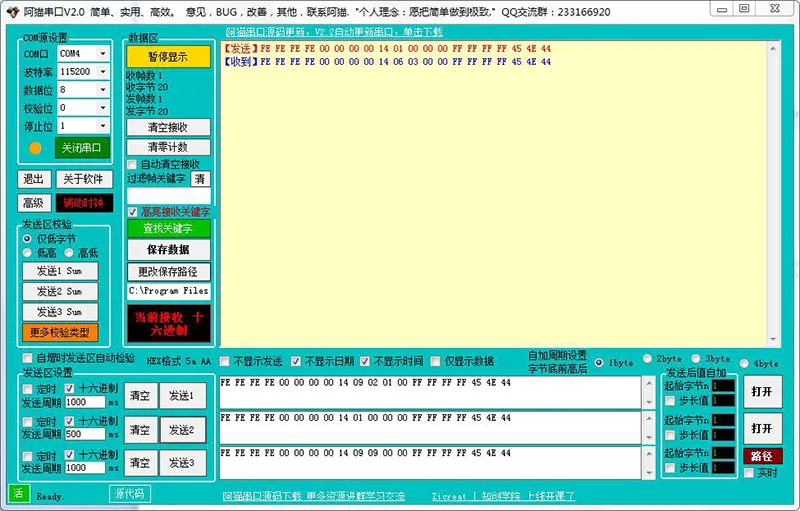The width and height of the screenshot is (800, 511).
Task: Check the 不显示发送 checkbox
Action: click(224, 361)
